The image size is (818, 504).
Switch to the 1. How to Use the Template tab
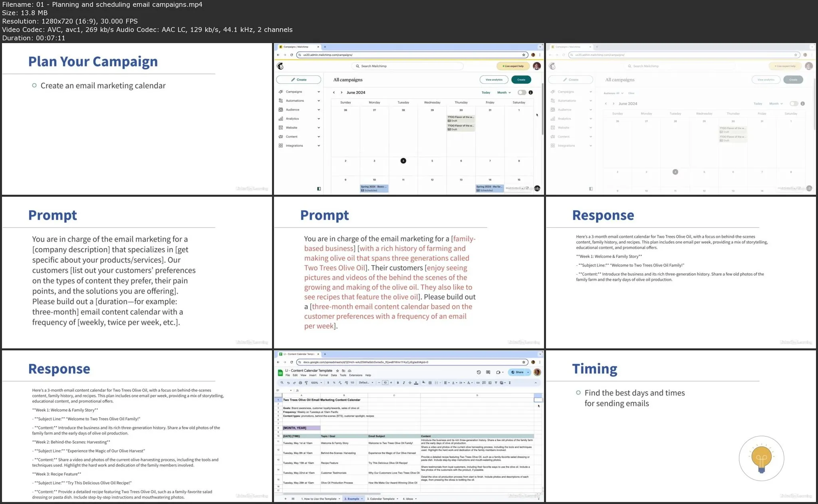[x=319, y=499]
